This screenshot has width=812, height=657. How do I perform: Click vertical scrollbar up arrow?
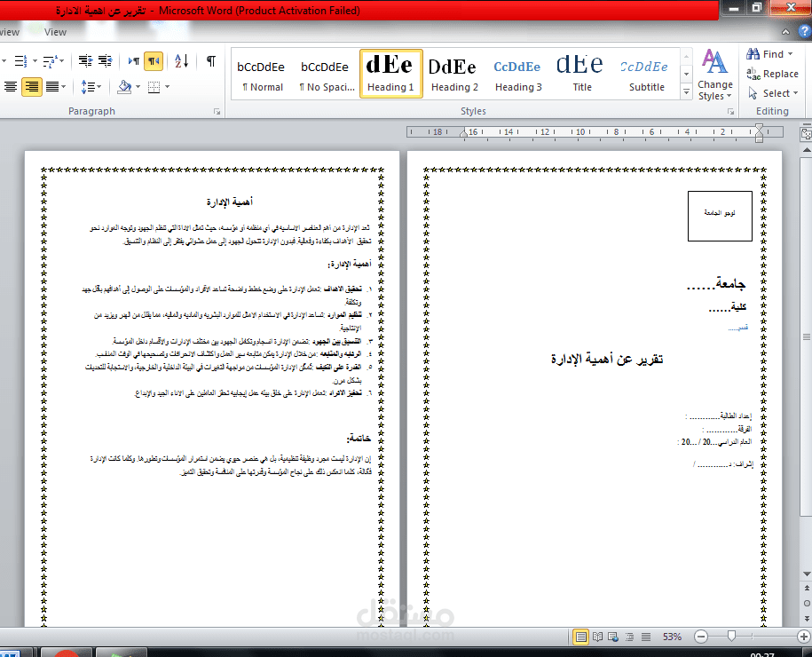[807, 150]
